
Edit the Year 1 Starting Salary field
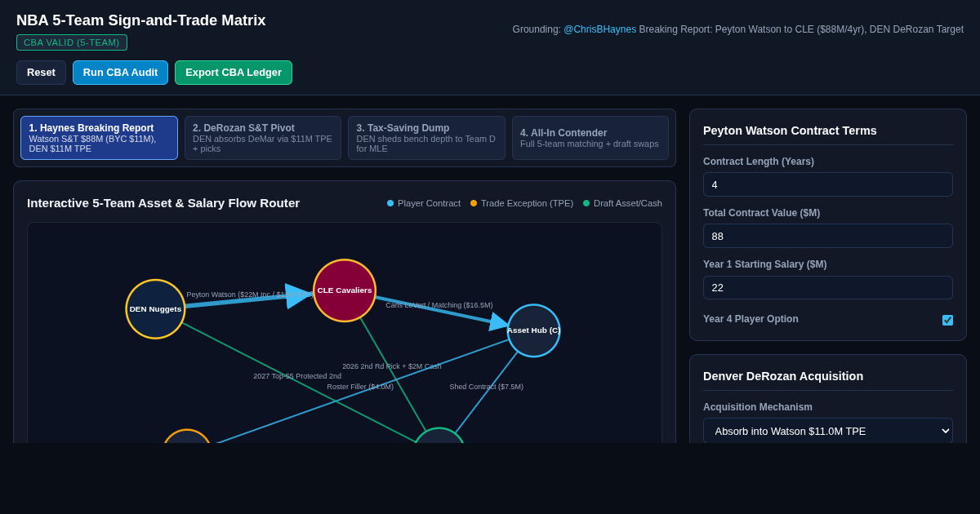pyautogui.click(x=828, y=287)
